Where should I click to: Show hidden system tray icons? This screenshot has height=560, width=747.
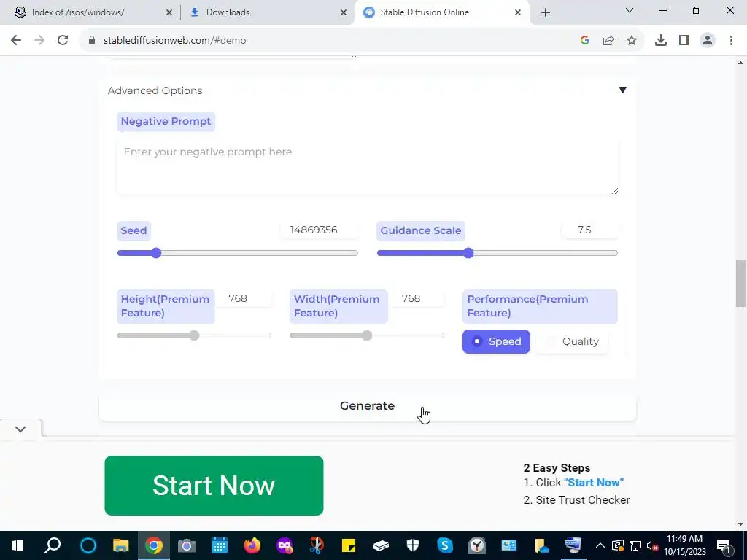[600, 545]
